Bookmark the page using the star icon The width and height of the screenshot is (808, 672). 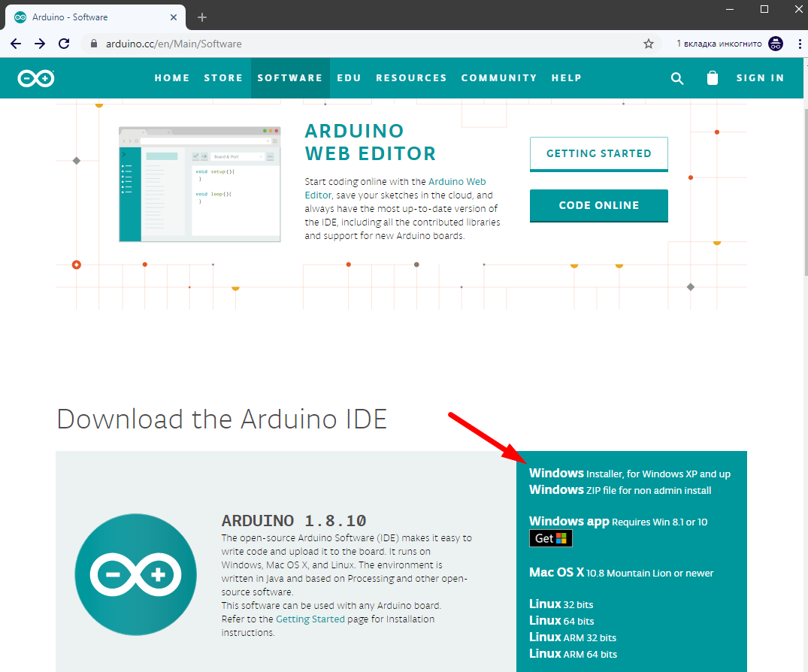click(648, 44)
